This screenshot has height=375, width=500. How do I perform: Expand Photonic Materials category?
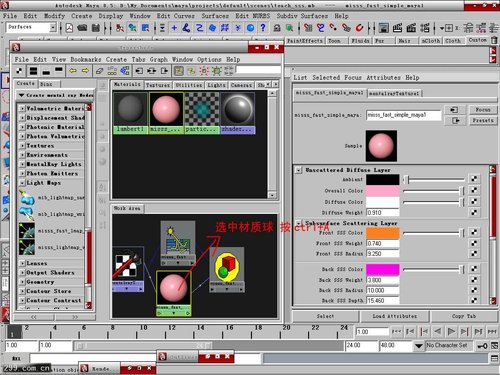click(x=23, y=127)
